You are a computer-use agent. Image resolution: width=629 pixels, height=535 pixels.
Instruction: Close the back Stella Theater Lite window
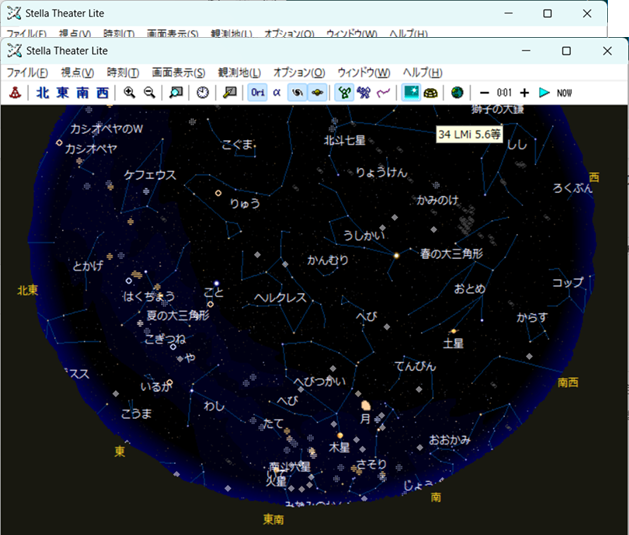(587, 14)
